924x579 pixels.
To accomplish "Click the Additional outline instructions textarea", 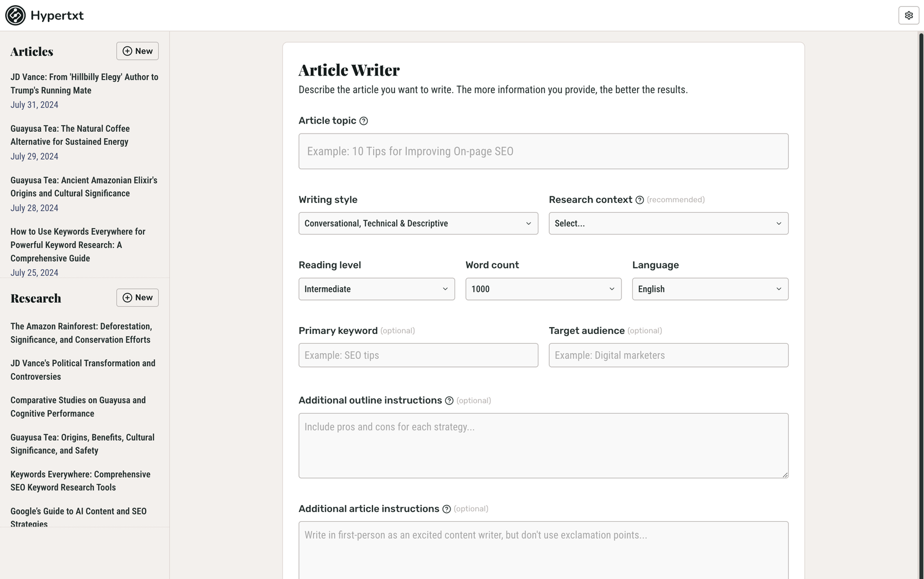I will coord(543,446).
